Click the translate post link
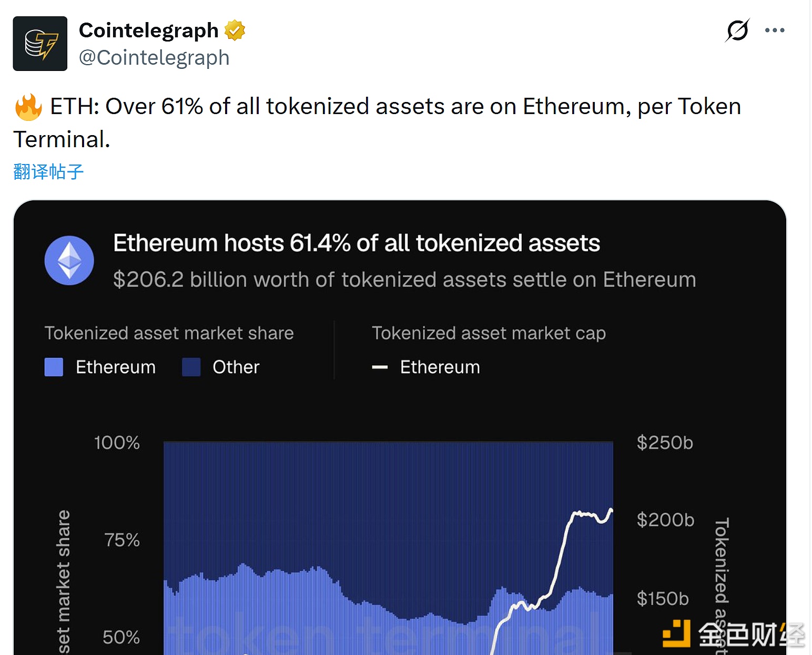 pyautogui.click(x=48, y=172)
